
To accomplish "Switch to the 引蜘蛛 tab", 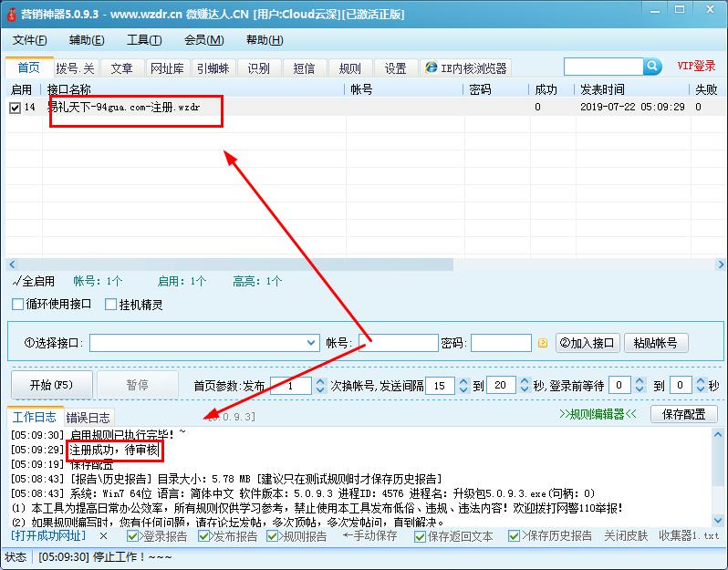I will pos(213,68).
